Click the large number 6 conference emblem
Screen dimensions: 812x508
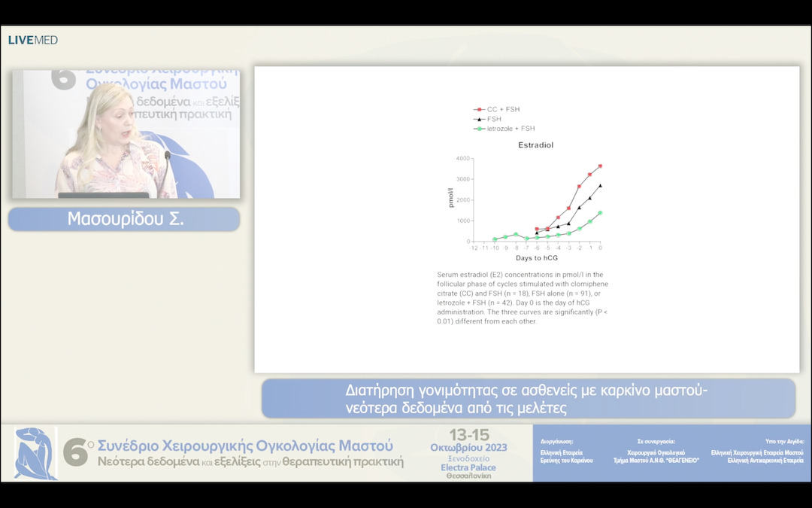(x=77, y=453)
